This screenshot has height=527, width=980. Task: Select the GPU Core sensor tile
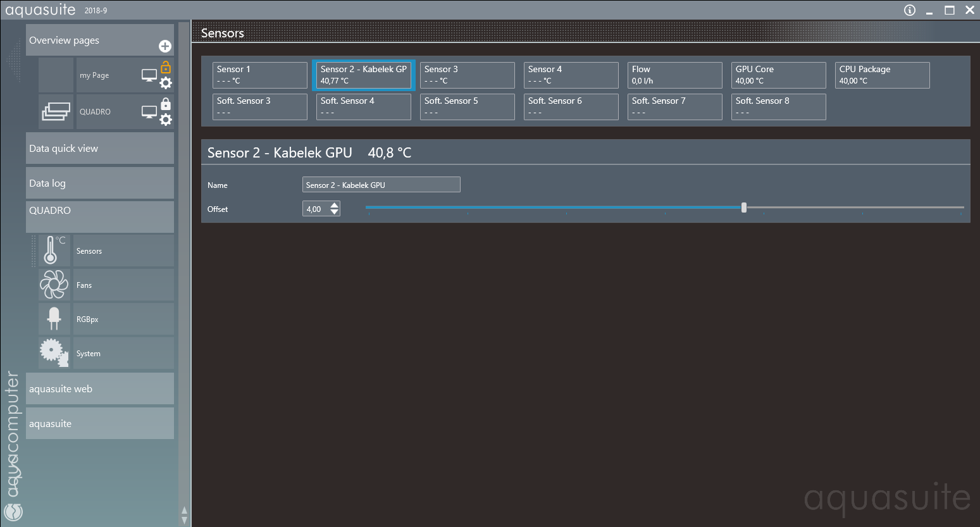(x=778, y=75)
